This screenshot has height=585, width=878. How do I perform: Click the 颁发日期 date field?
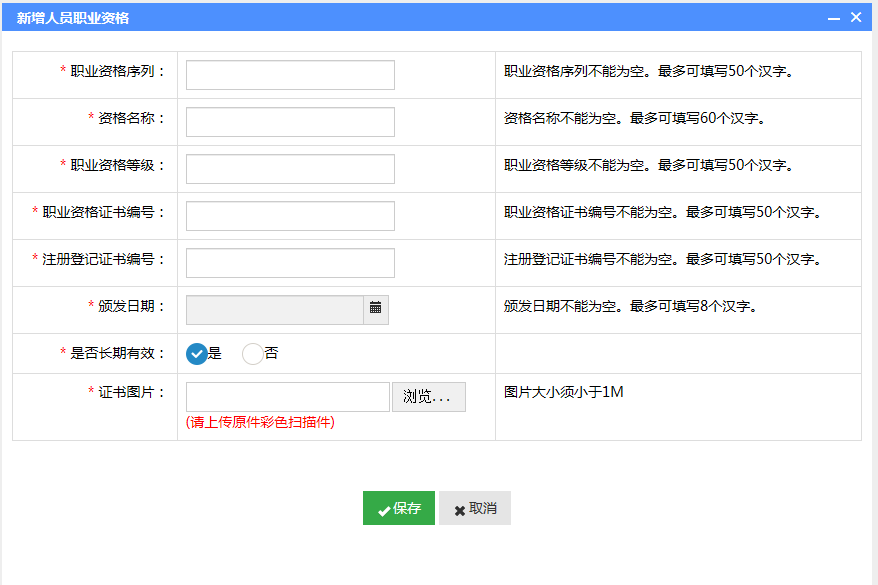click(x=275, y=310)
